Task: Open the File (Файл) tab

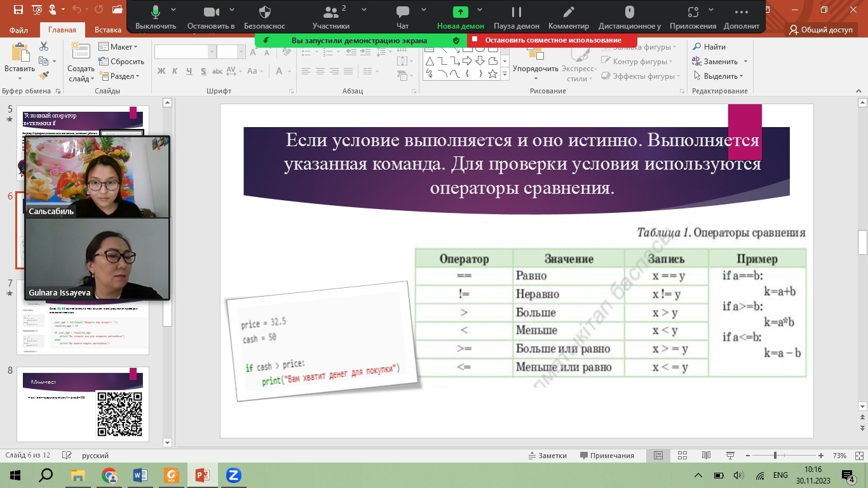Action: 18,30
